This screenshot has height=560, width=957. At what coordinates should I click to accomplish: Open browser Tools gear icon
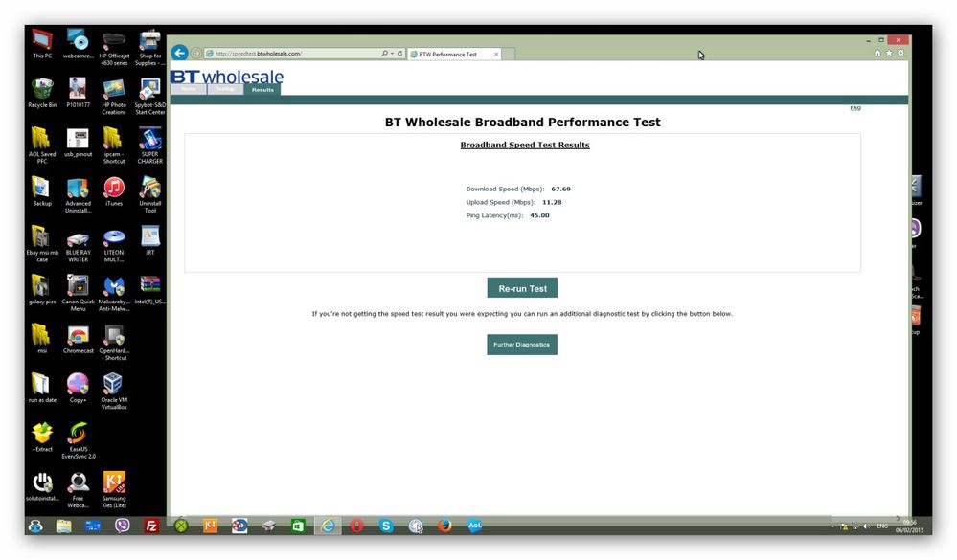[900, 53]
